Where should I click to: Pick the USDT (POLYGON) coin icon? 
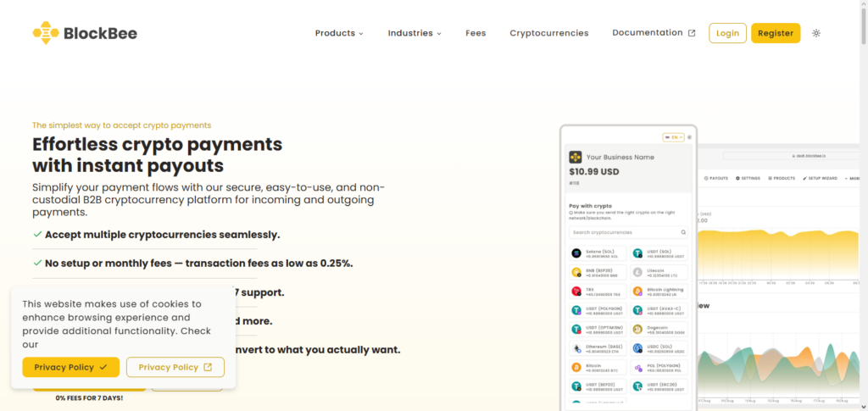(576, 310)
